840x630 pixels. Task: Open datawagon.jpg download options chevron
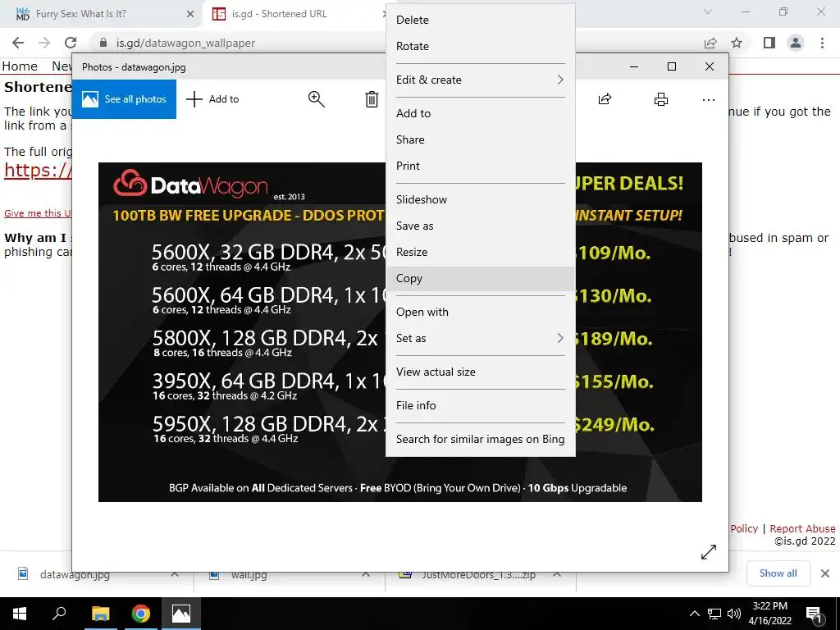coord(175,575)
